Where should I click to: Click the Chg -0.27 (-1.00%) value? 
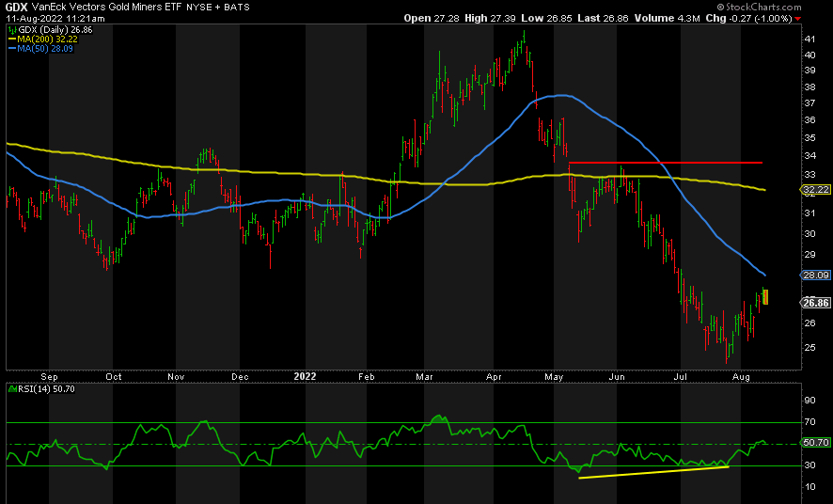click(748, 18)
